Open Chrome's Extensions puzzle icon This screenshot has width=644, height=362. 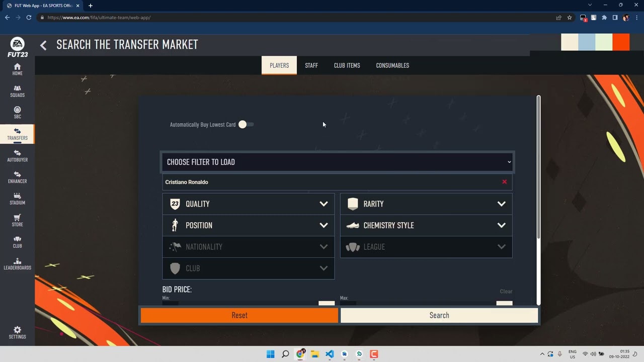click(604, 18)
